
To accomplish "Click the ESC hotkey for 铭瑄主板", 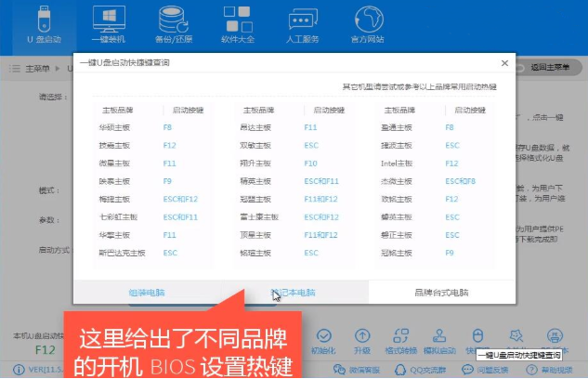I will (x=311, y=253).
